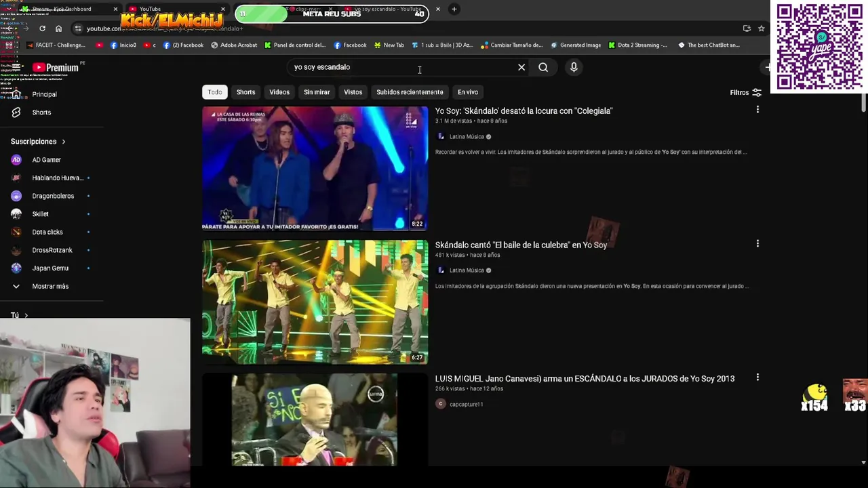This screenshot has width=868, height=488.
Task: Open a new browser tab
Action: 454,9
